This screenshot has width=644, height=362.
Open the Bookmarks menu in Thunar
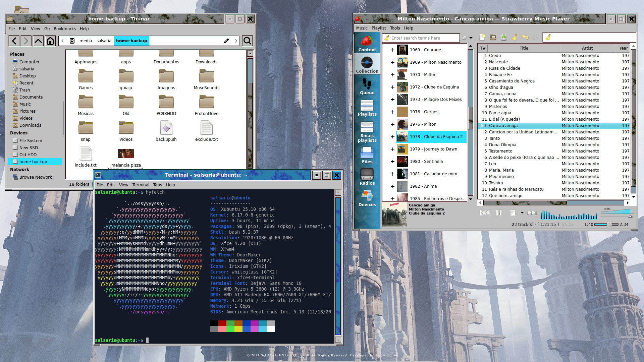point(64,29)
